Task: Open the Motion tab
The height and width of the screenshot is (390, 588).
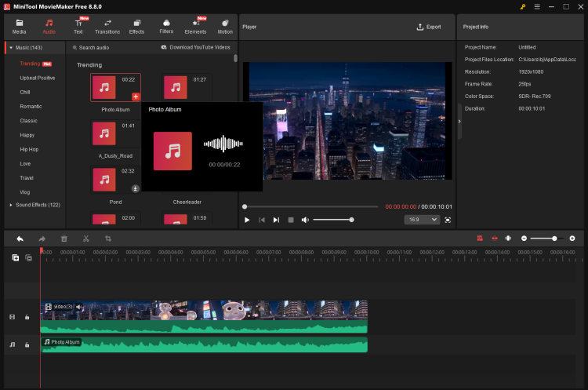Action: point(225,27)
